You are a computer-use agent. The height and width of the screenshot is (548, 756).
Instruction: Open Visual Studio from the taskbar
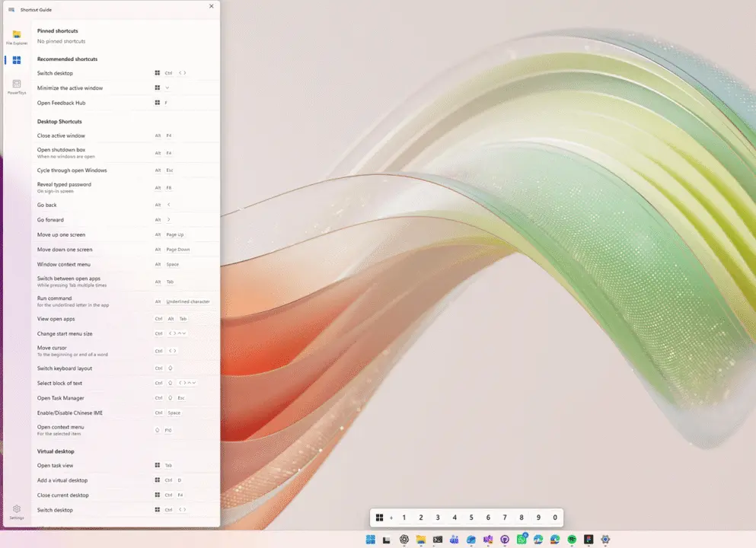[488, 540]
